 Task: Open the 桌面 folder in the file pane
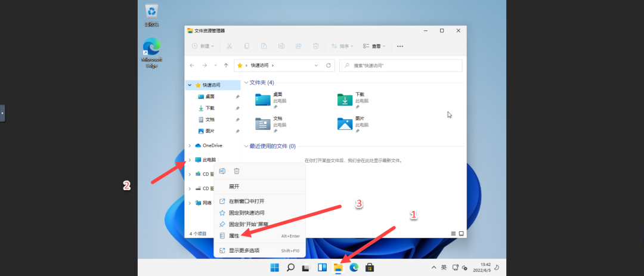(263, 100)
